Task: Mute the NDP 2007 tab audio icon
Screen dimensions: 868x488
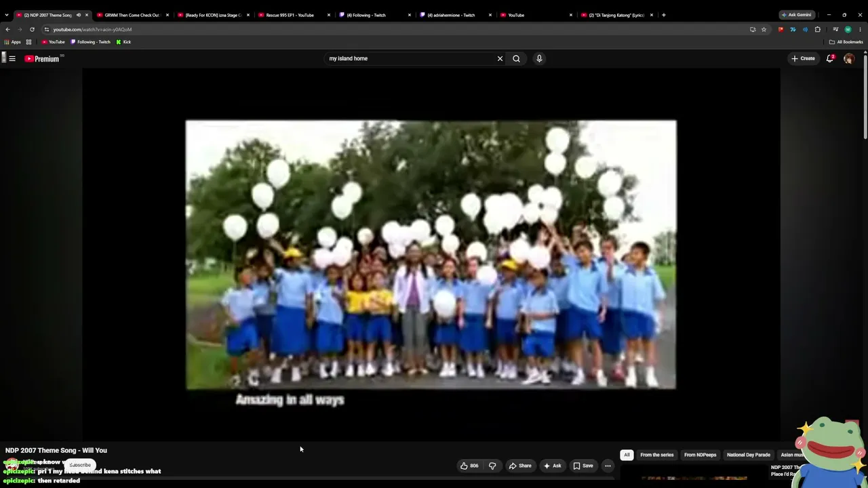Action: click(78, 15)
